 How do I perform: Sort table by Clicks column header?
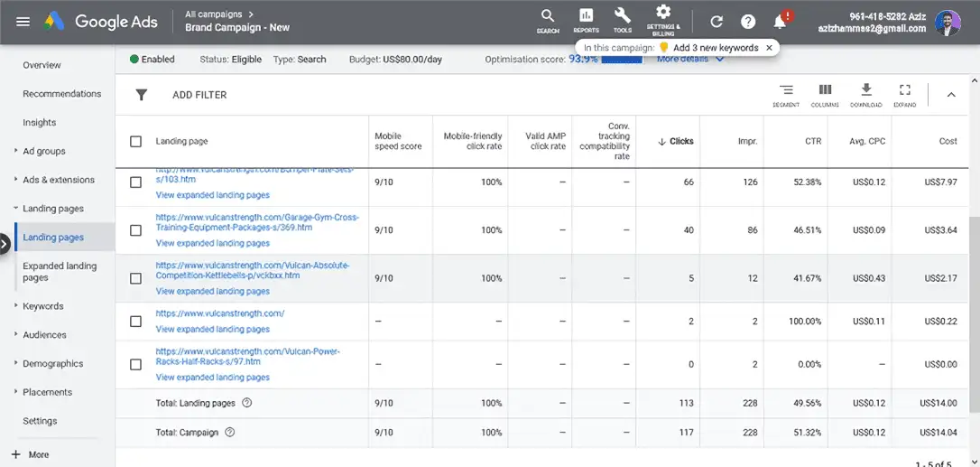click(681, 141)
